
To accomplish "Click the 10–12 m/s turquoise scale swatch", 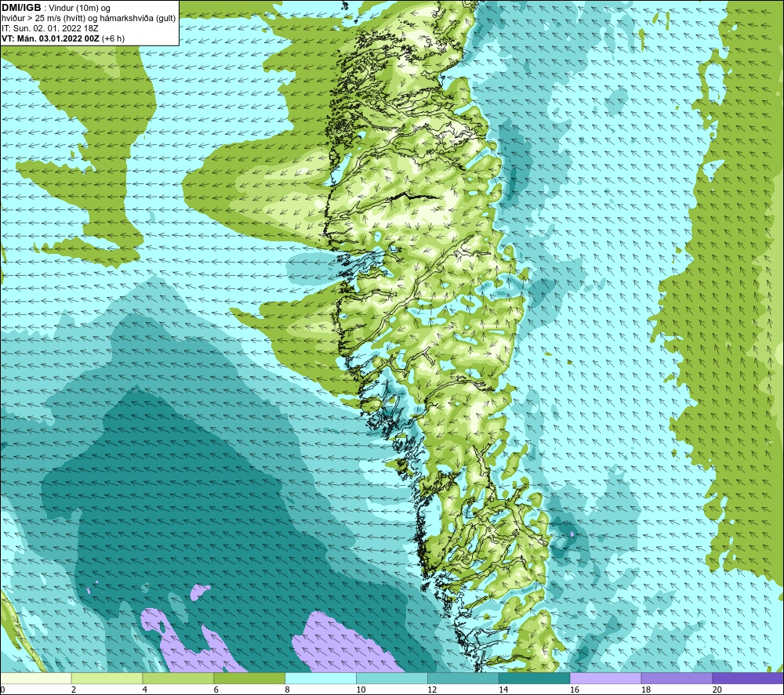I will [x=391, y=678].
